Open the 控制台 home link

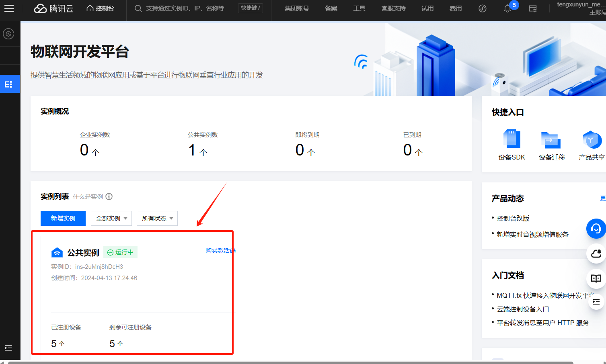(x=100, y=8)
